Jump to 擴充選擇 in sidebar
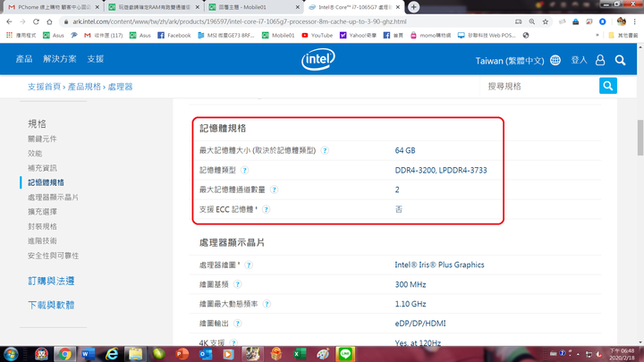The width and height of the screenshot is (644, 362). [x=42, y=212]
